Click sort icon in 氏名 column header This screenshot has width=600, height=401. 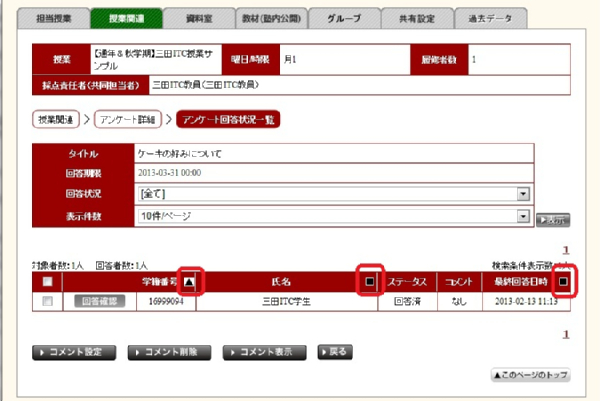[x=369, y=284]
